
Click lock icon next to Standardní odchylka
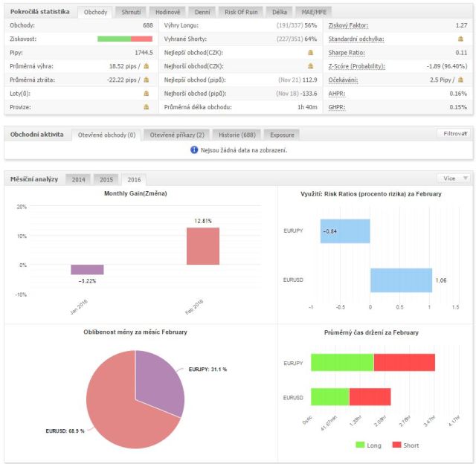click(460, 39)
